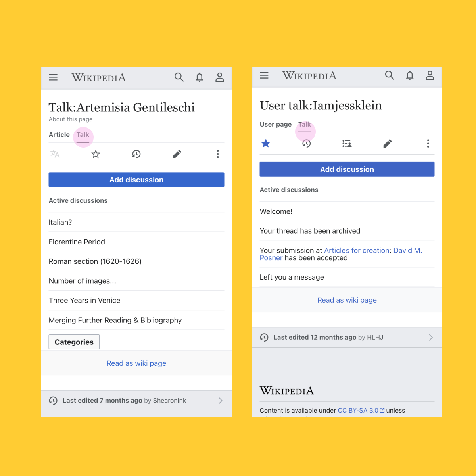Image resolution: width=476 pixels, height=476 pixels.
Task: Open notifications bell on Artemisia talk page
Action: click(200, 77)
